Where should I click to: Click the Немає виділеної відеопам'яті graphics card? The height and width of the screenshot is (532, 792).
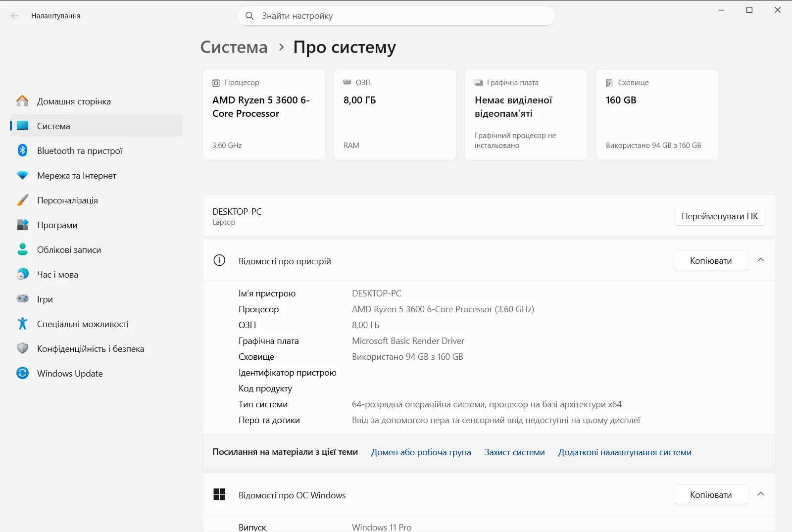526,114
